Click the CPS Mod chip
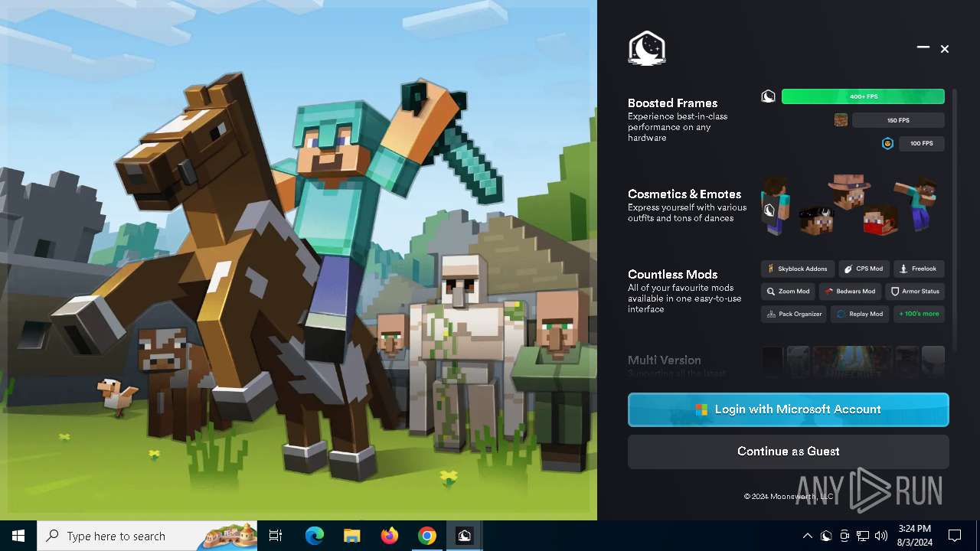The height and width of the screenshot is (551, 980). point(864,269)
